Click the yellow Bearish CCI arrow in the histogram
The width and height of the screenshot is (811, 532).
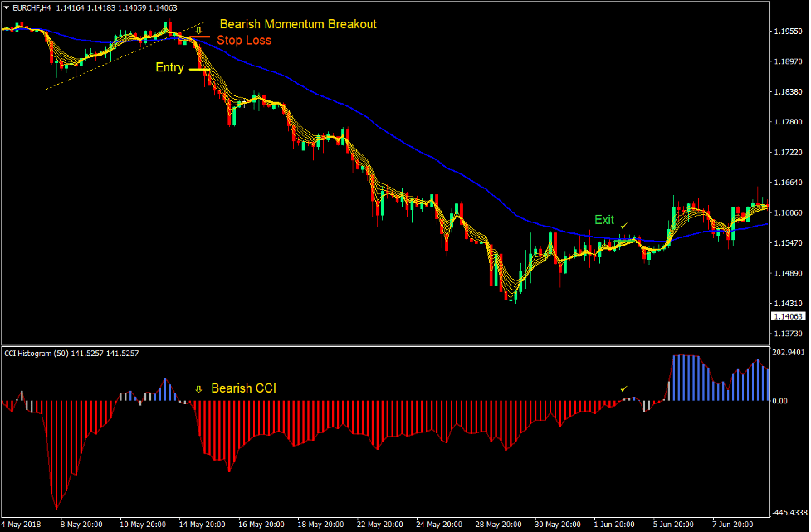tap(198, 388)
